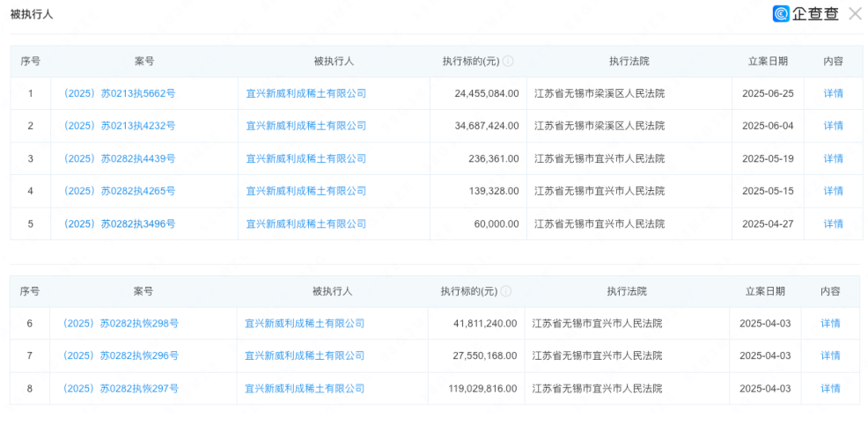868x424 pixels.
Task: Click date 2025-04-27
Action: pos(768,224)
